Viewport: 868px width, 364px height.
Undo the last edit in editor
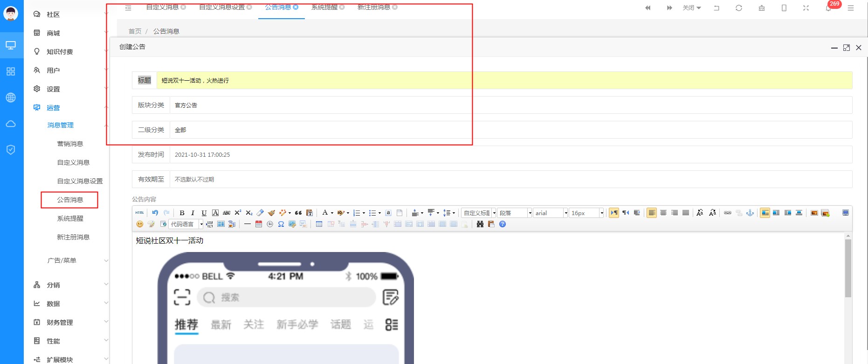(x=155, y=213)
